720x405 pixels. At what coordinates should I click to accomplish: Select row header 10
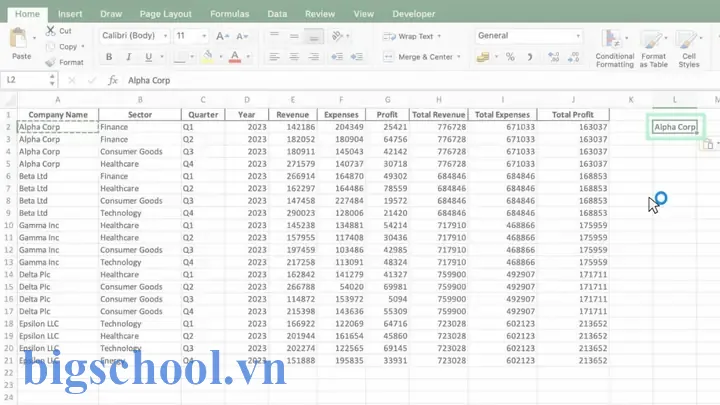9,225
